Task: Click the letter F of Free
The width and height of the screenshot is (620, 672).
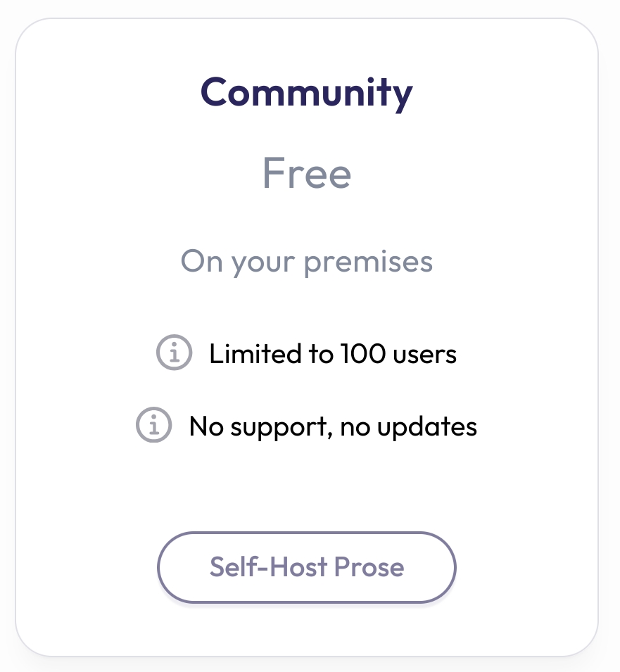Action: (272, 174)
